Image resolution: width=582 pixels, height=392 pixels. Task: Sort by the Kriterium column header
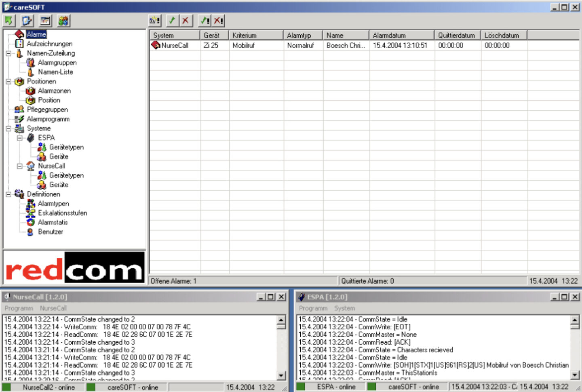pos(256,35)
